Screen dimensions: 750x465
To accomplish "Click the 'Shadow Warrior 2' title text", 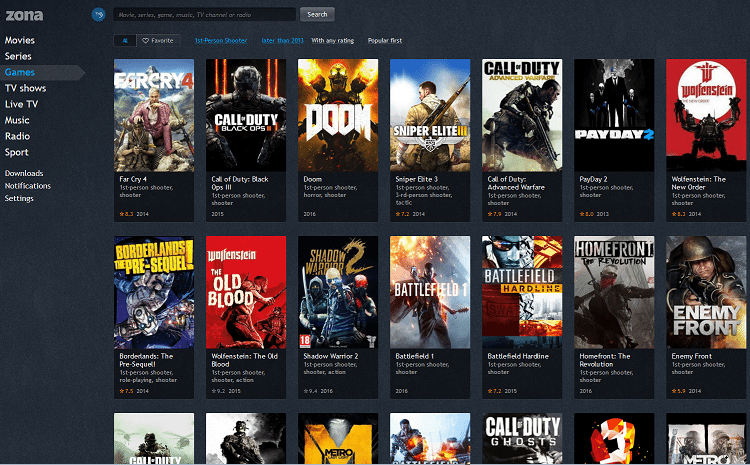I will pos(331,356).
